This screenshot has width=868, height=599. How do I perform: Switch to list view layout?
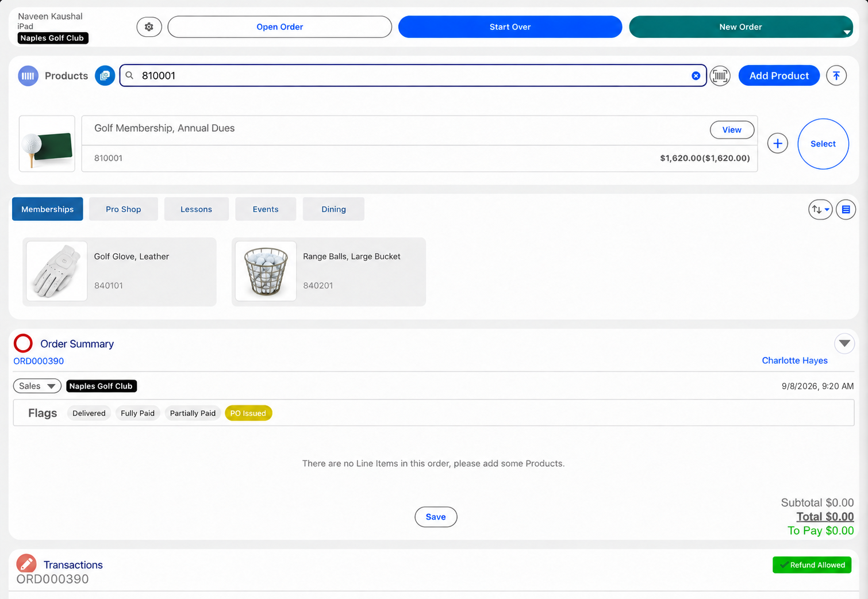click(x=846, y=210)
